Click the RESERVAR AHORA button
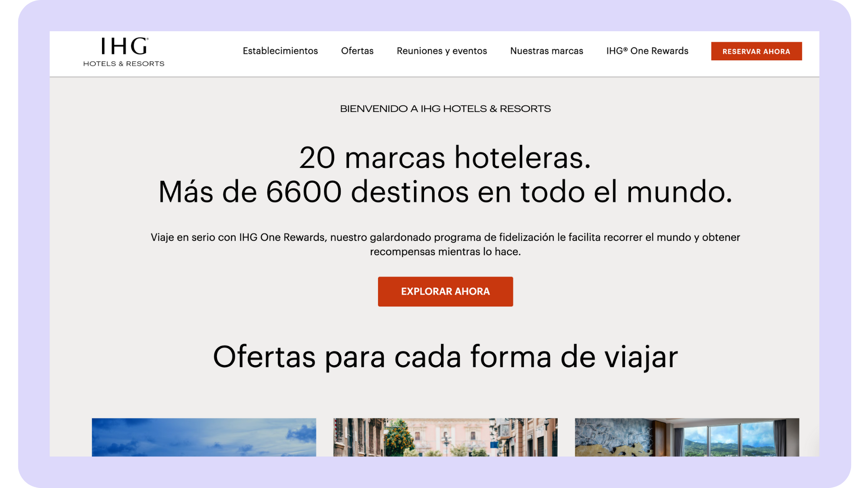 coord(756,51)
